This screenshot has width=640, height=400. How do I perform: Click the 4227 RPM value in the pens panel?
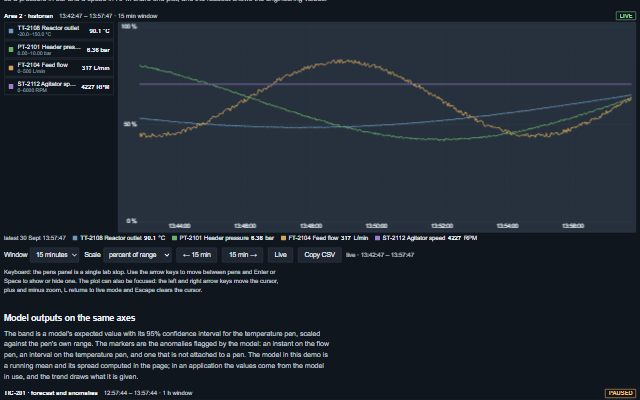(x=96, y=87)
